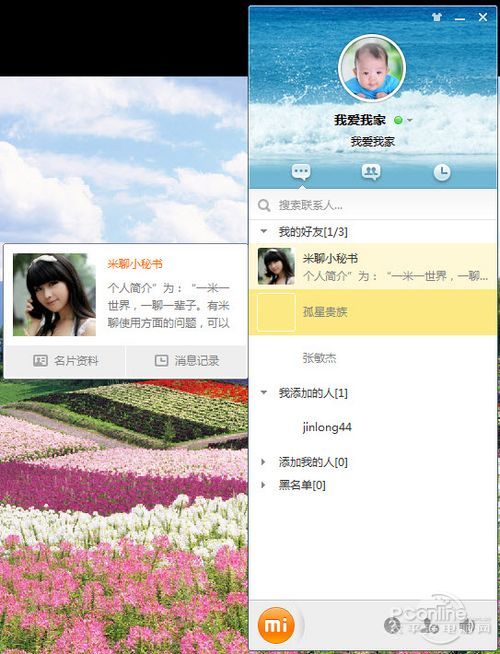Toggle the sound speaker icon
The height and width of the screenshot is (654, 500).
click(467, 625)
